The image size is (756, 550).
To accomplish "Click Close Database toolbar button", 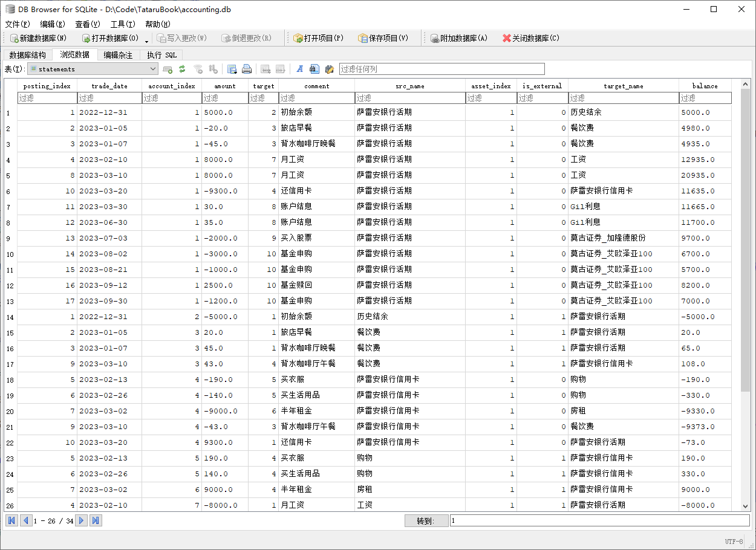I will click(530, 38).
